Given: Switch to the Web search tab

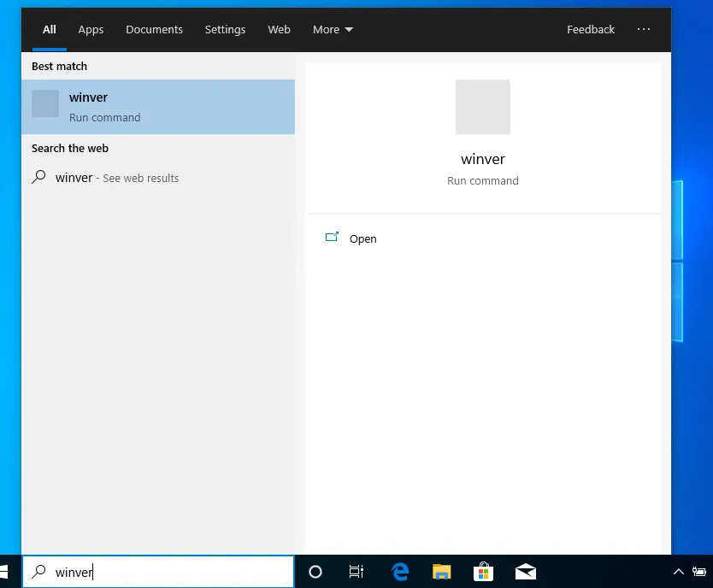Looking at the screenshot, I should tap(279, 30).
